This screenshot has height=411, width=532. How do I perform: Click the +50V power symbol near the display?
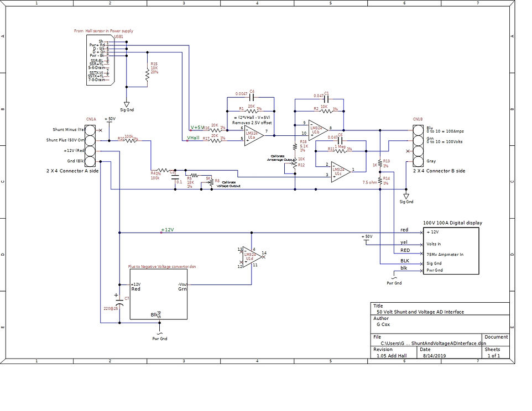(x=367, y=238)
